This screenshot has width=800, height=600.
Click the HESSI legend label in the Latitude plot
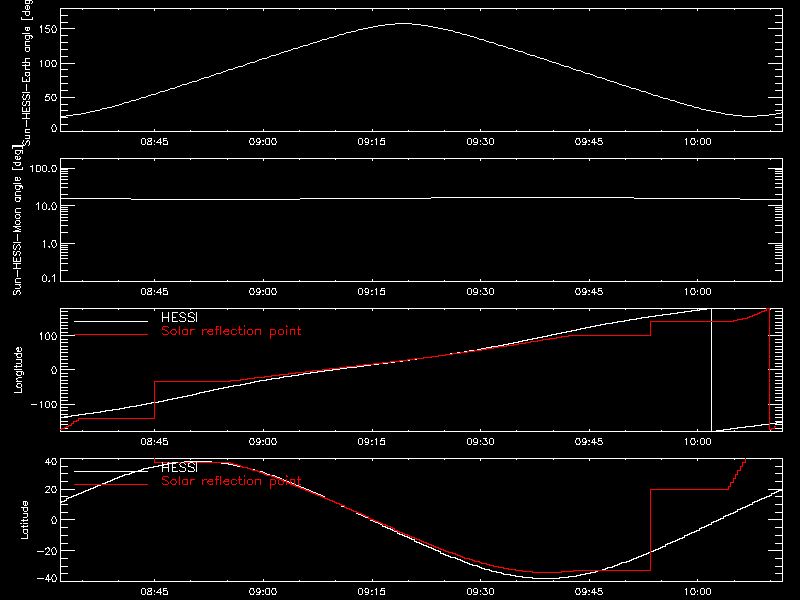179,467
